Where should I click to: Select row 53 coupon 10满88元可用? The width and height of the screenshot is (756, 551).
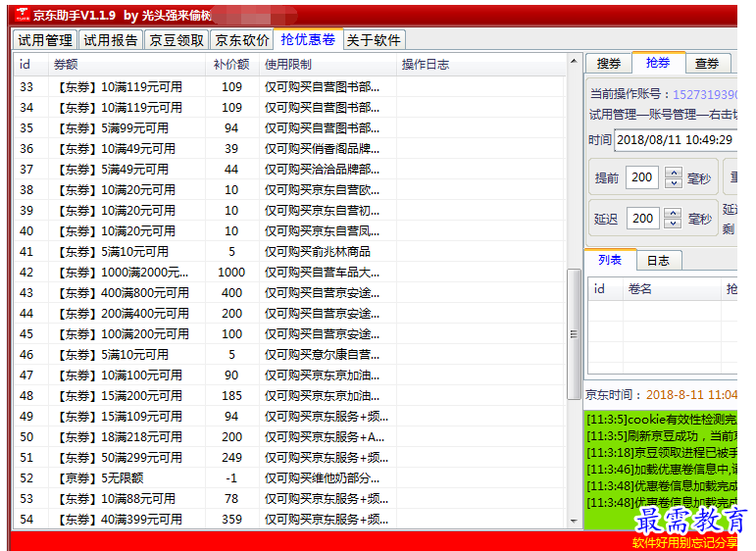[289, 499]
